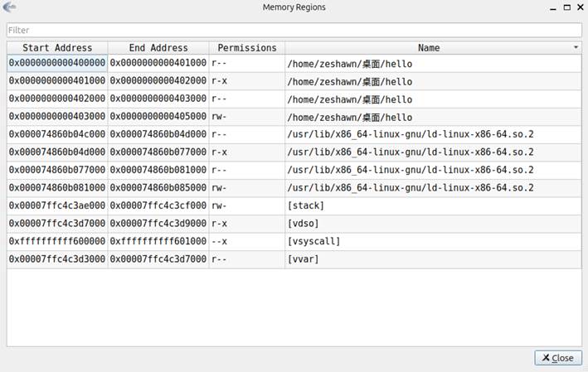Select the rw- hello region ending at 0x405000
Screen dimensions: 588x372
click(294, 117)
